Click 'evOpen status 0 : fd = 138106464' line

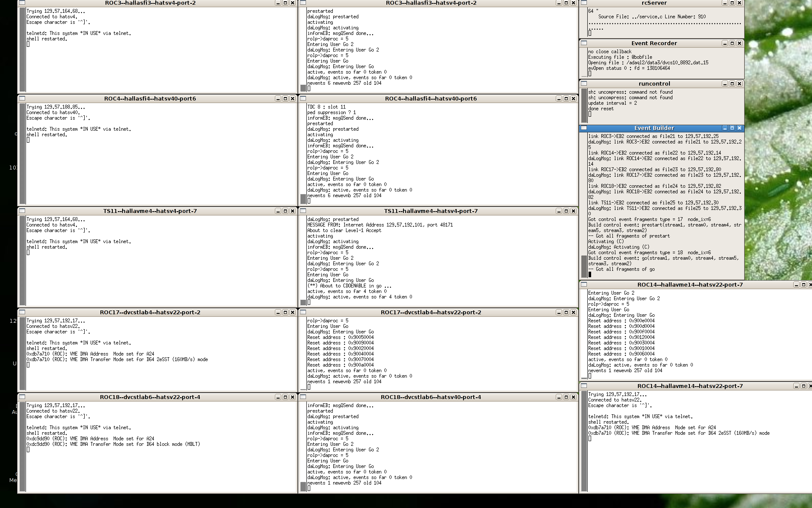[629, 68]
